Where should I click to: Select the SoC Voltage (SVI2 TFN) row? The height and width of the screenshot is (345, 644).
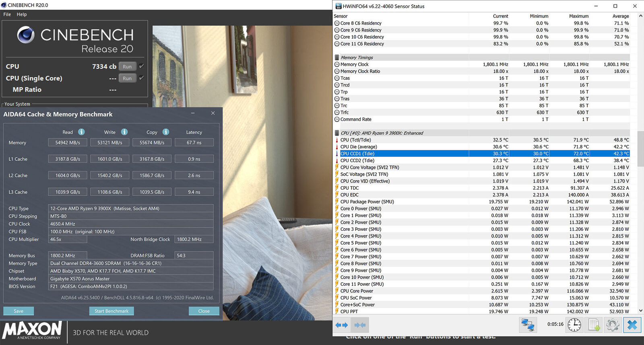[482, 174]
